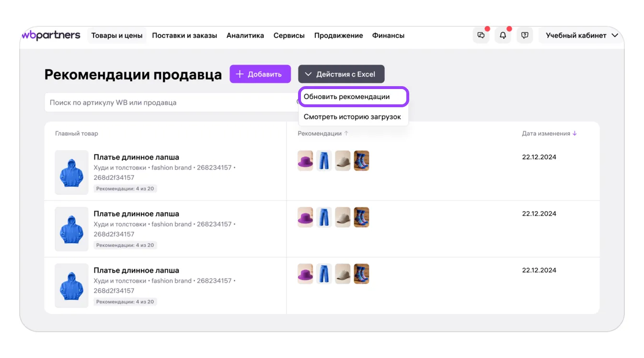Screen dimensions: 644x358
Task: Open the Товары и цены tab
Action: [x=117, y=35]
